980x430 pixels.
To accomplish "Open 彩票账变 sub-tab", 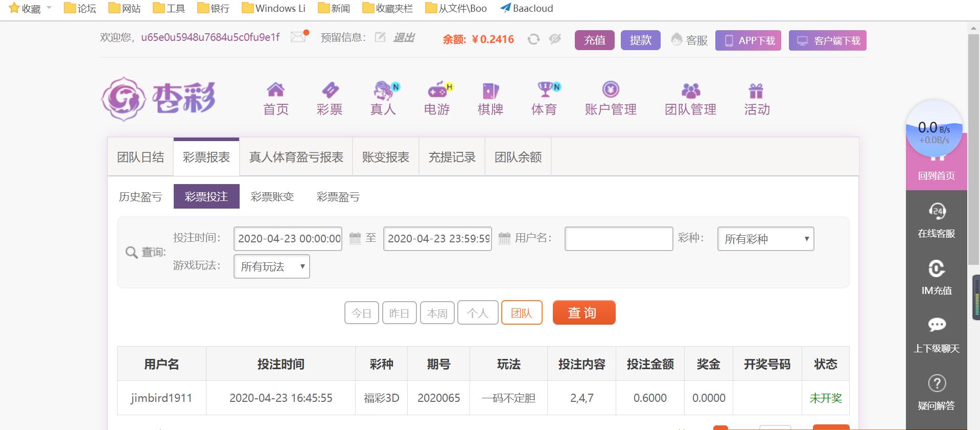I will point(272,197).
